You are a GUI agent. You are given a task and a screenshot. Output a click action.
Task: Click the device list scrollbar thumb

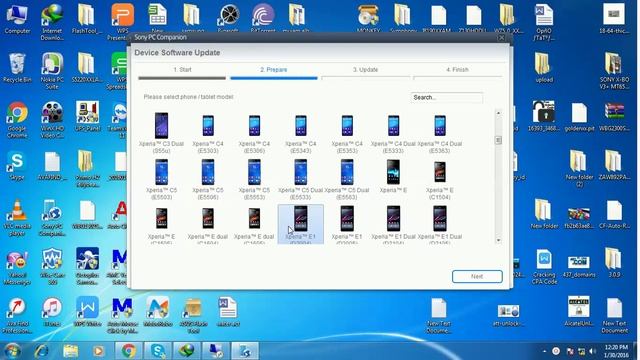(498, 140)
